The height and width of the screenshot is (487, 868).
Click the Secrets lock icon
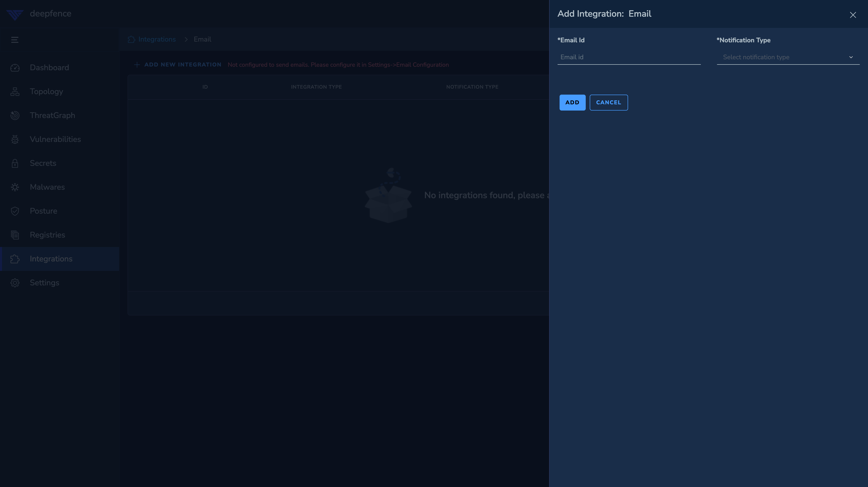point(15,163)
